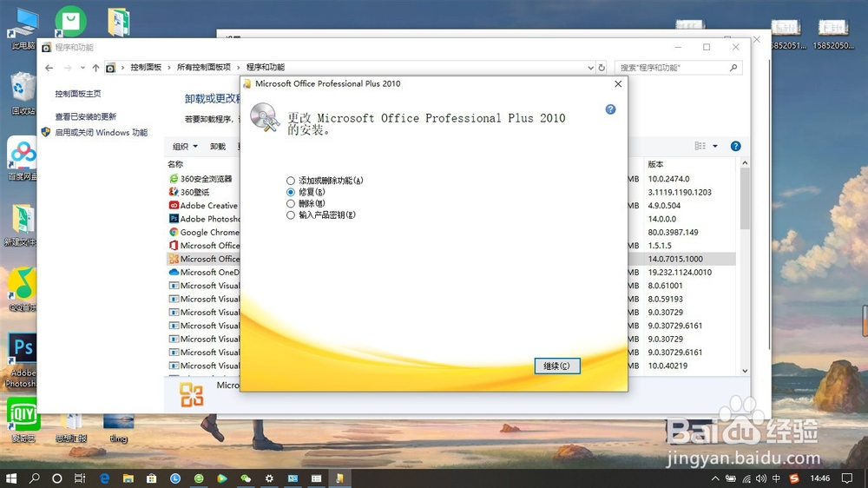Image resolution: width=868 pixels, height=488 pixels.
Task: Open Windows Start menu
Action: (11, 478)
